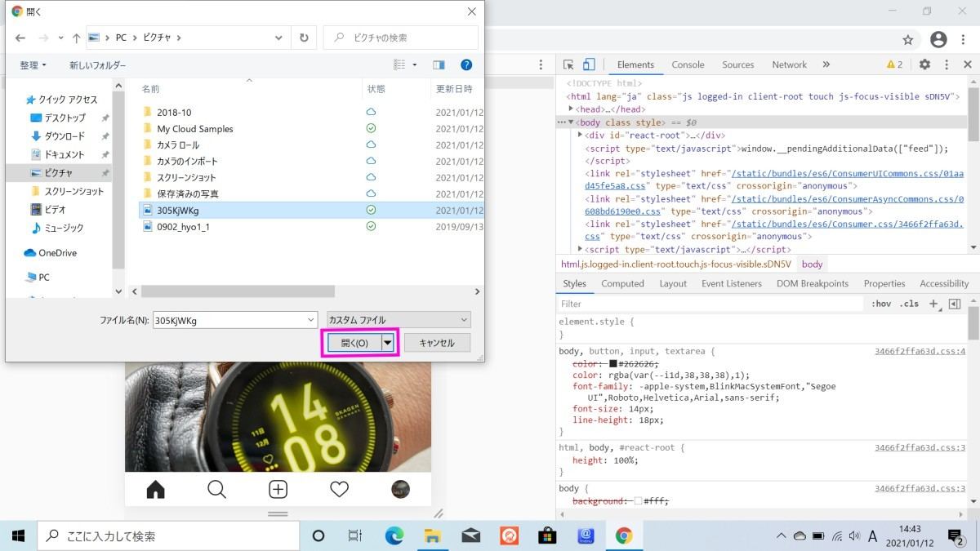This screenshot has height=551, width=980.
Task: Switch to the Sources tab
Action: [737, 64]
